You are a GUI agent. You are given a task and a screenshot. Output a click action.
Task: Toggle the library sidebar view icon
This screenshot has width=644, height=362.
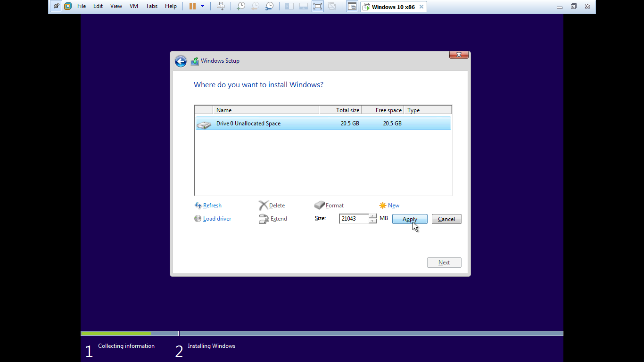(x=289, y=6)
